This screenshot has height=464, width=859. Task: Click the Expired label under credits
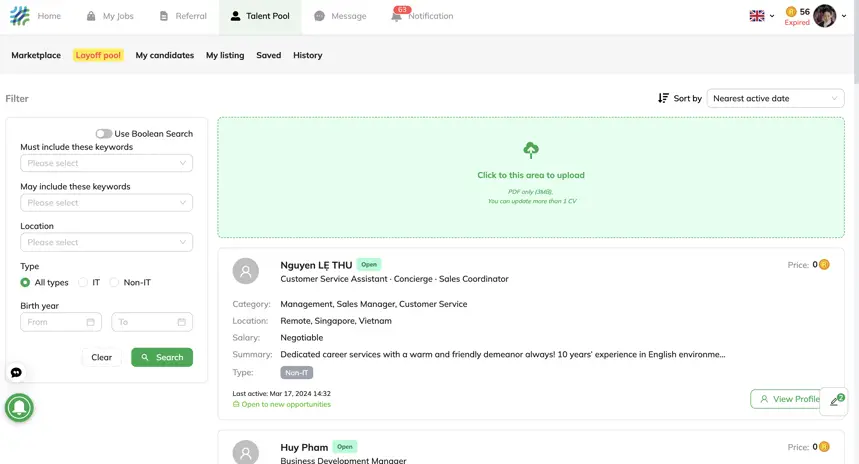coord(797,22)
